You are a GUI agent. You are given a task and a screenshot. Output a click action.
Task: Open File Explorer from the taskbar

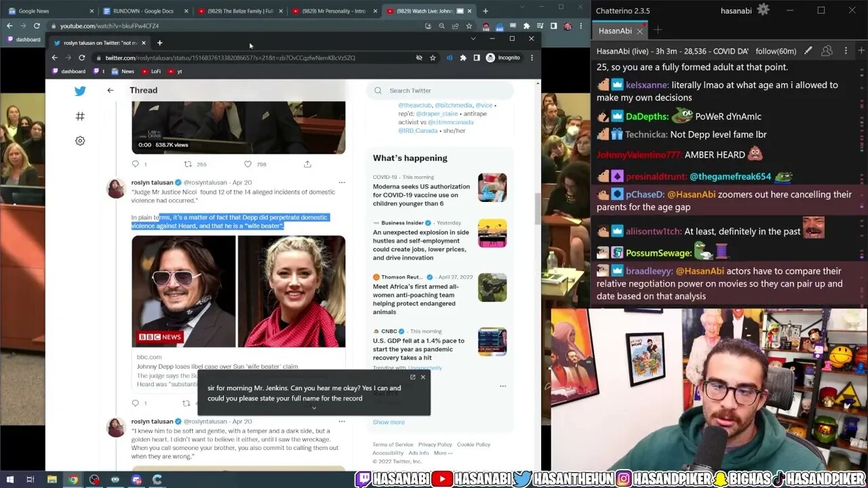coord(52,480)
